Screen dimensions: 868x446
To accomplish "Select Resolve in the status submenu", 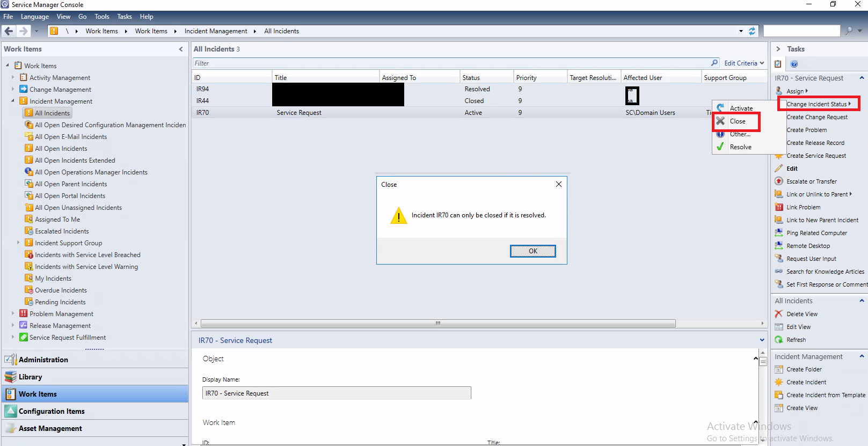I will click(x=740, y=147).
